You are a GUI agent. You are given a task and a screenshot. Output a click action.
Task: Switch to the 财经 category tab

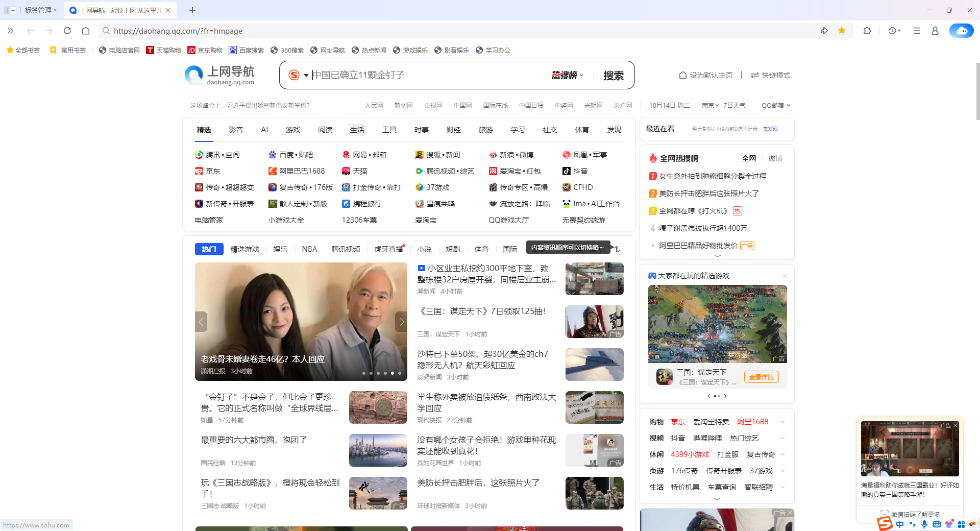click(x=453, y=130)
